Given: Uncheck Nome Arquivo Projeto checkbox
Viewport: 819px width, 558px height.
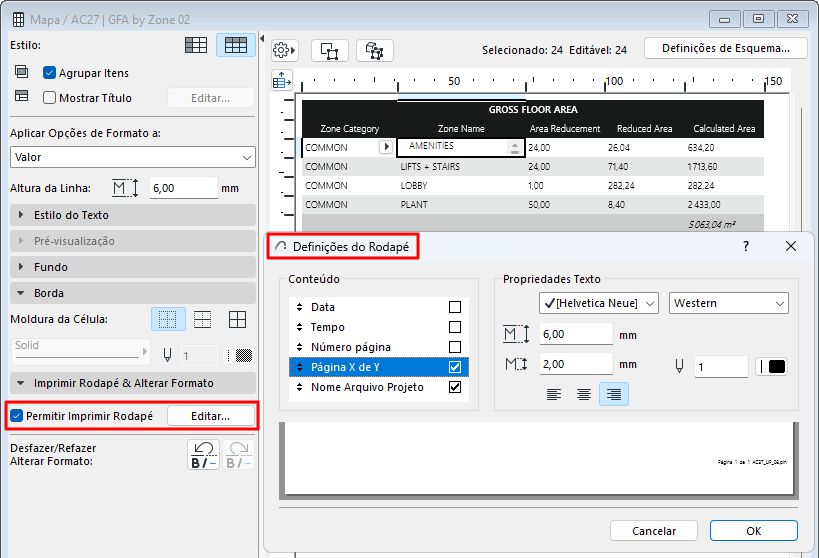Looking at the screenshot, I should 455,387.
